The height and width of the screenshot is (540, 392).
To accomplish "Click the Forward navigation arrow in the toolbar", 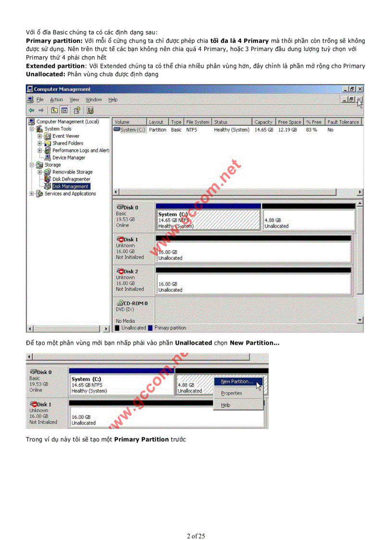I will point(41,110).
